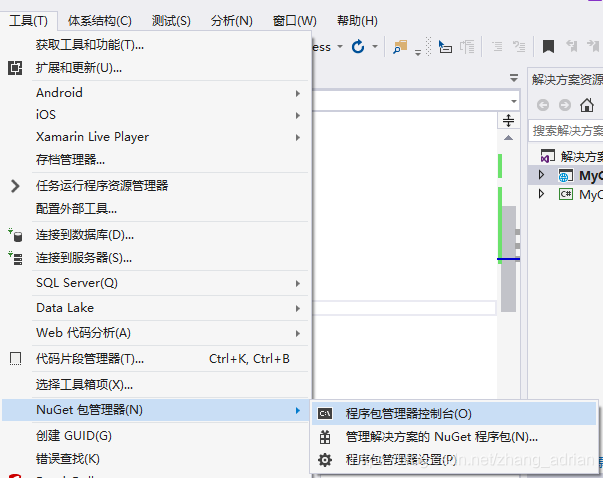Focus the 搜索解决方案 search field
The image size is (603, 478).
(x=566, y=131)
